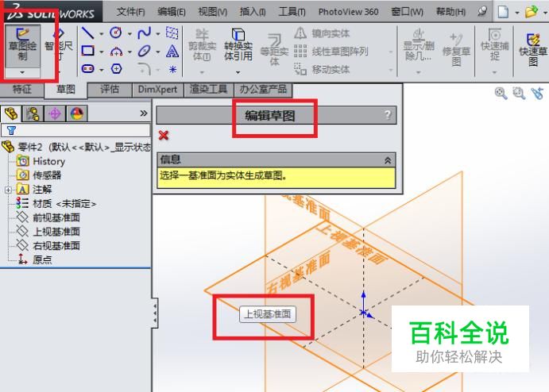Screen dimensions: 549x392
Task: Click Linear Sketch Pattern (线性草图阵列)
Action: point(331,52)
